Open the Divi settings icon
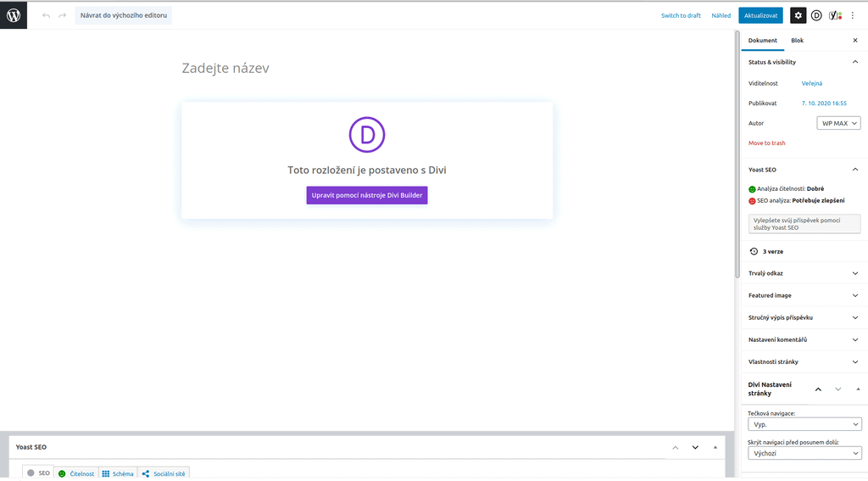Image resolution: width=868 pixels, height=481 pixels. (x=816, y=15)
